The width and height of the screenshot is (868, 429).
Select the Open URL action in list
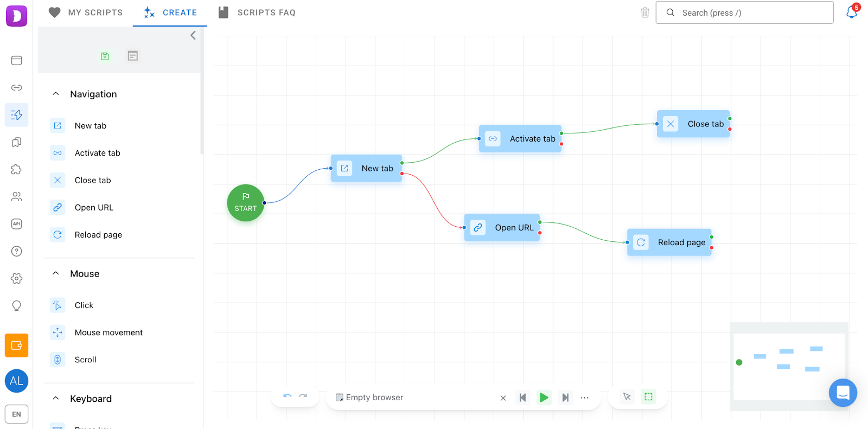click(94, 207)
